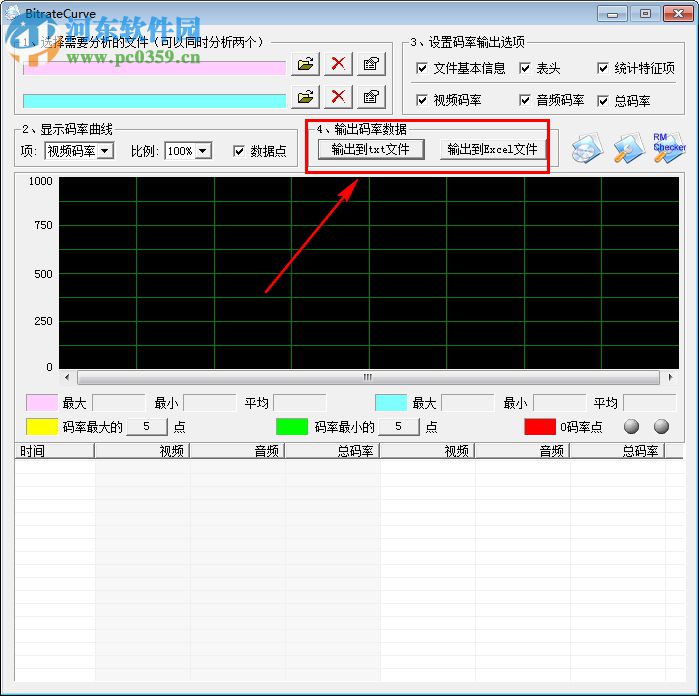This screenshot has width=699, height=696.
Task: Click the pink file path field
Action: coord(154,68)
